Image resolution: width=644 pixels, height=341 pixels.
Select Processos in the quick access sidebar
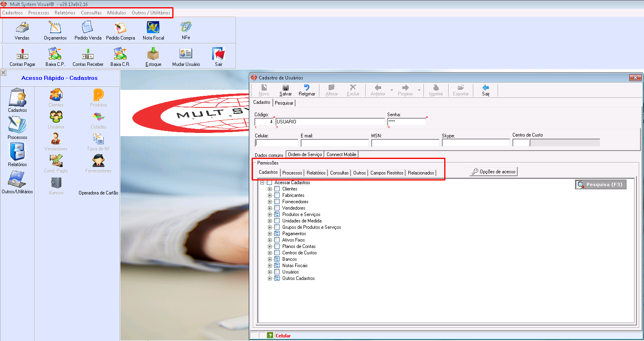pyautogui.click(x=18, y=128)
